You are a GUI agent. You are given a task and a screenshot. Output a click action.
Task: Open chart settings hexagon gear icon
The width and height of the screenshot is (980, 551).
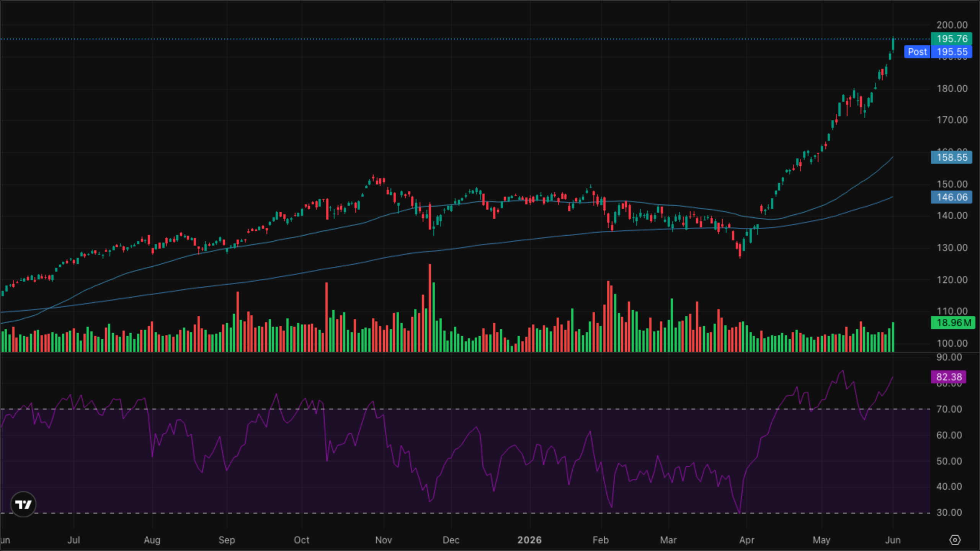(x=955, y=540)
